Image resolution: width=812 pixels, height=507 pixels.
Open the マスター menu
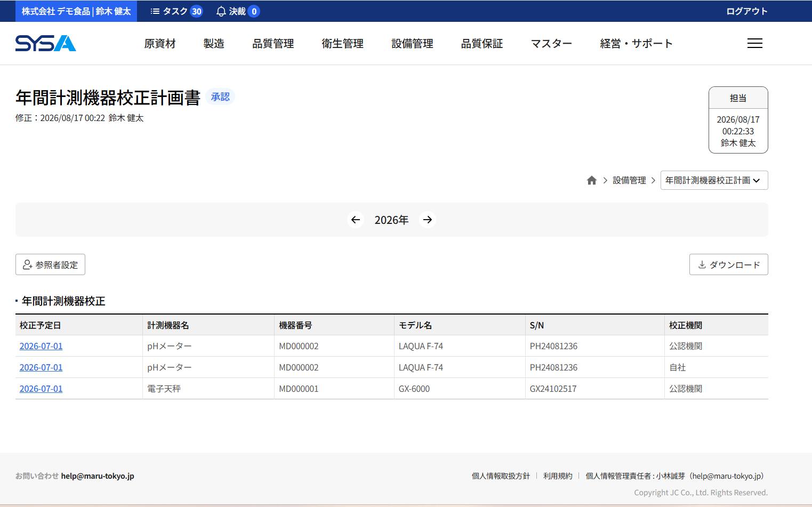pyautogui.click(x=551, y=44)
